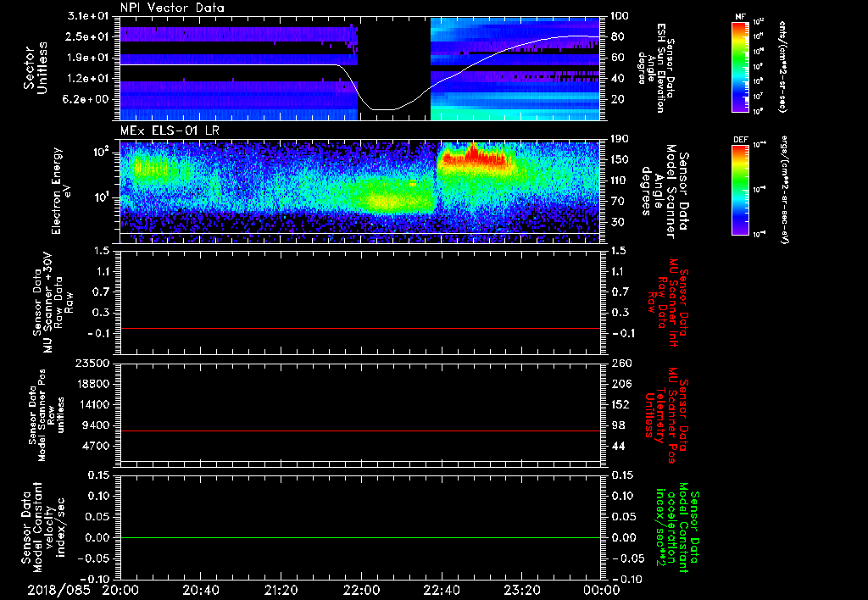Click the 'DEF' color bar title
868x600 pixels.
[740, 140]
